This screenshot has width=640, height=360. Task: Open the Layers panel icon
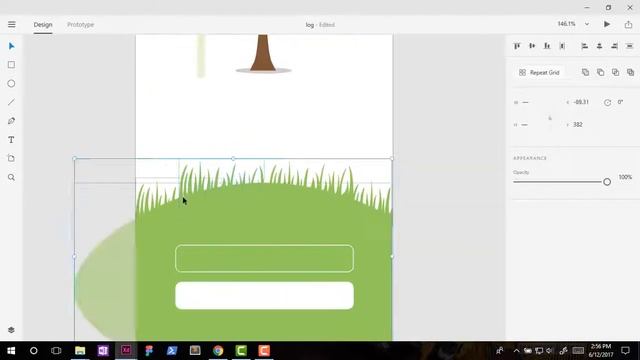pyautogui.click(x=11, y=330)
